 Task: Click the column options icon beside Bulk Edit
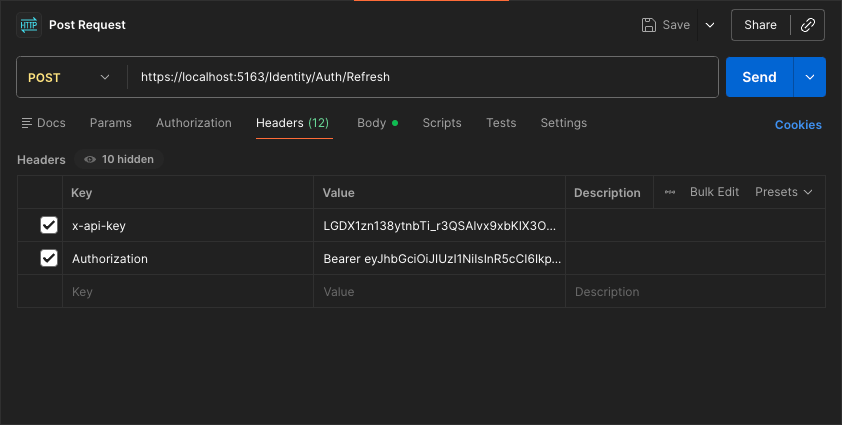point(670,192)
